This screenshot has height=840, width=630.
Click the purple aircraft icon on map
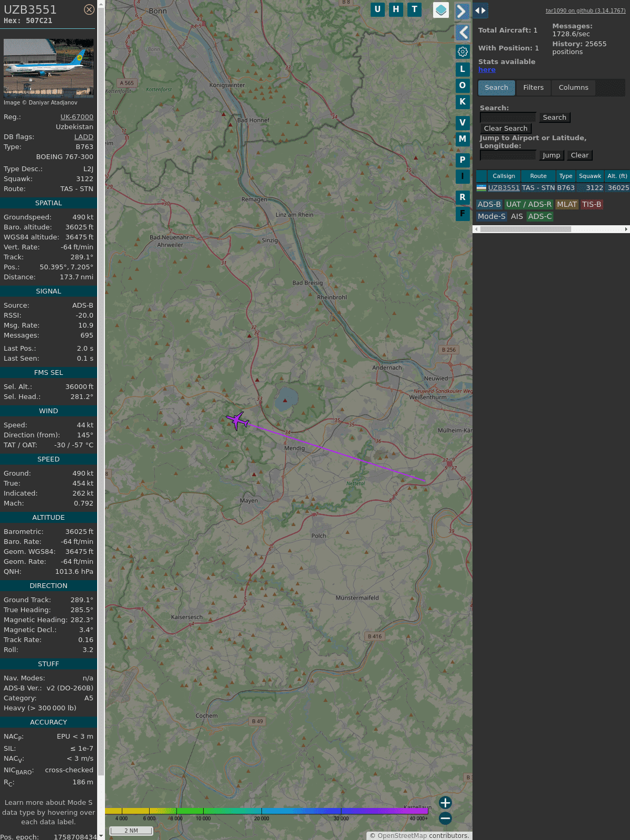(x=237, y=420)
